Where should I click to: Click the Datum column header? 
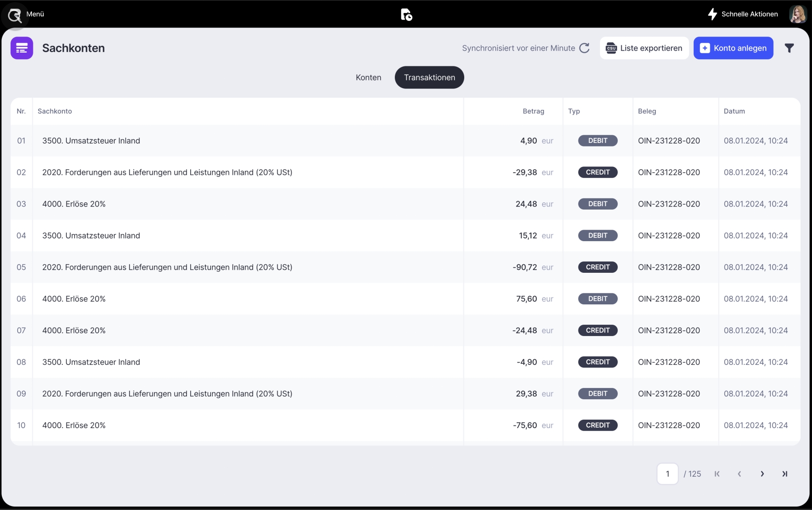tap(734, 111)
